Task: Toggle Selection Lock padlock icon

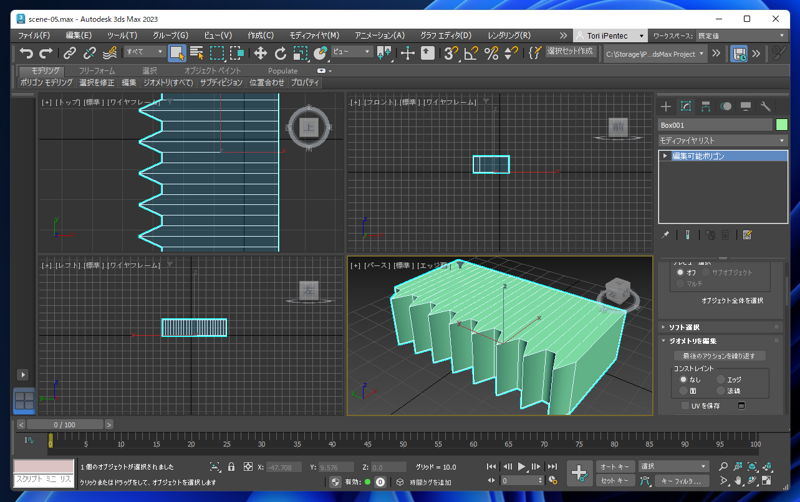Action: pyautogui.click(x=231, y=467)
